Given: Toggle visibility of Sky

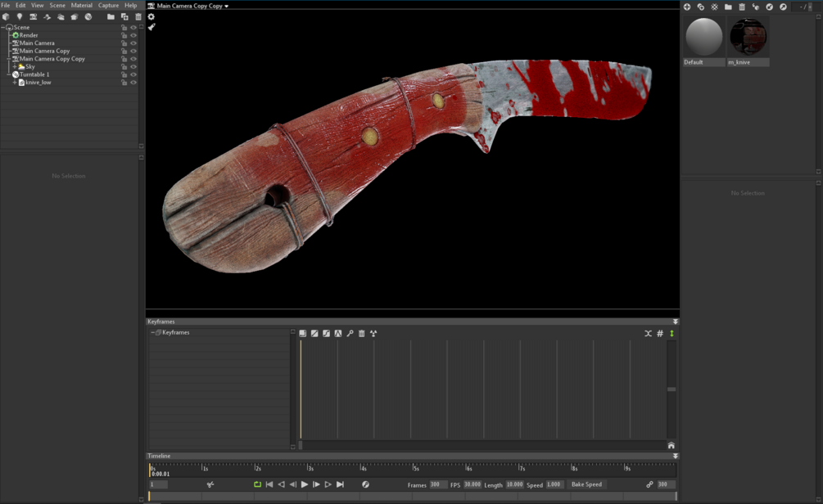Looking at the screenshot, I should (133, 67).
